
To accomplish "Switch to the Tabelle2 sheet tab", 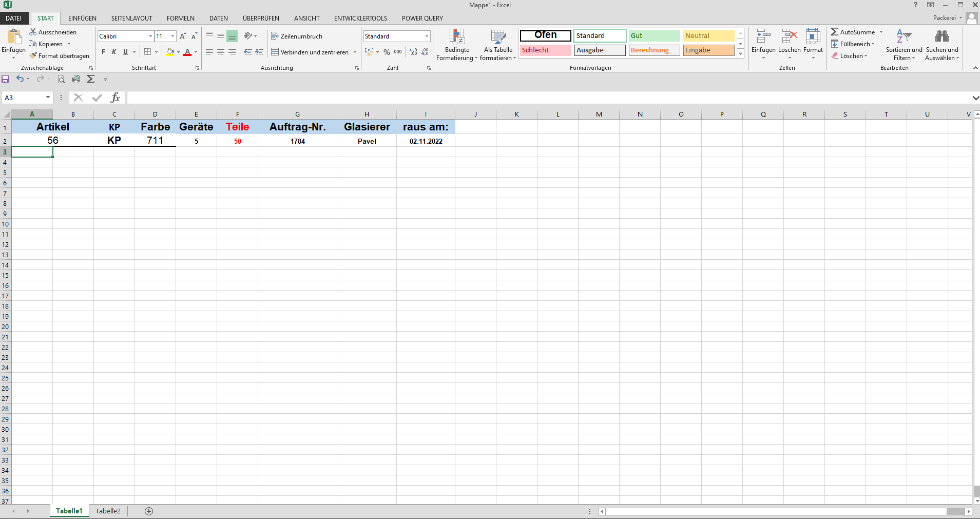I will click(x=108, y=511).
